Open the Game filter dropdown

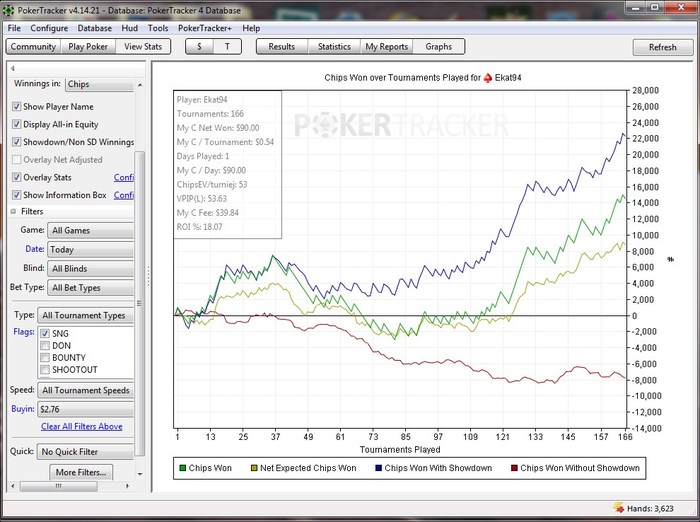90,230
